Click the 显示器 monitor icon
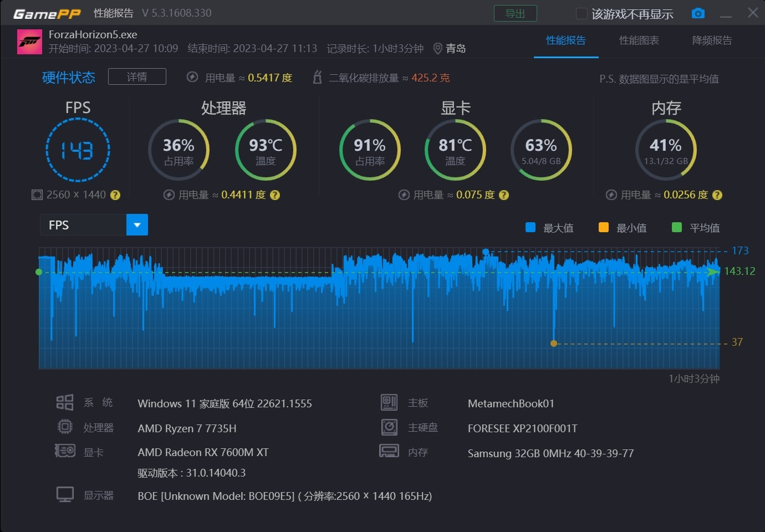Viewport: 765px width, 532px height. pos(65,493)
